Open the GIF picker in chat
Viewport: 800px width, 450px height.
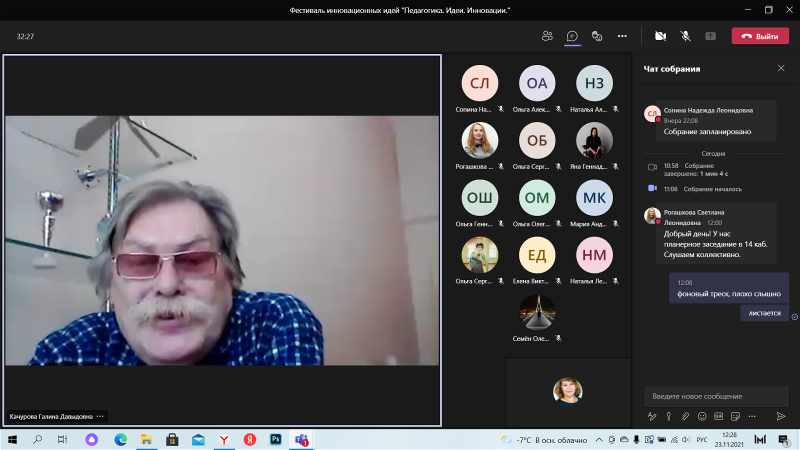[719, 416]
